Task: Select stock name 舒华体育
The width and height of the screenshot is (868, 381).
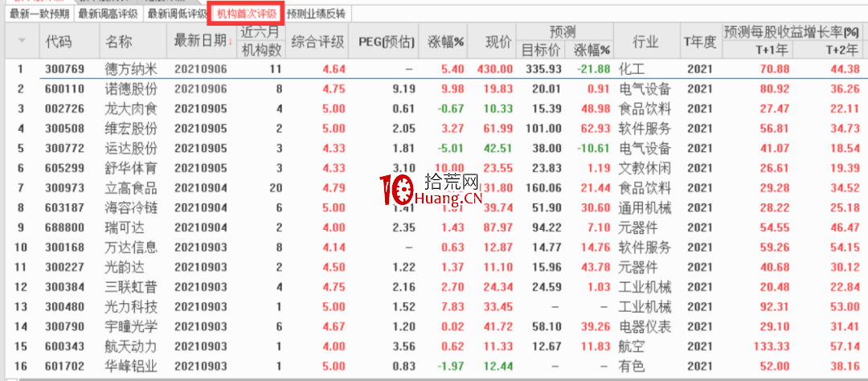Action: [x=131, y=168]
